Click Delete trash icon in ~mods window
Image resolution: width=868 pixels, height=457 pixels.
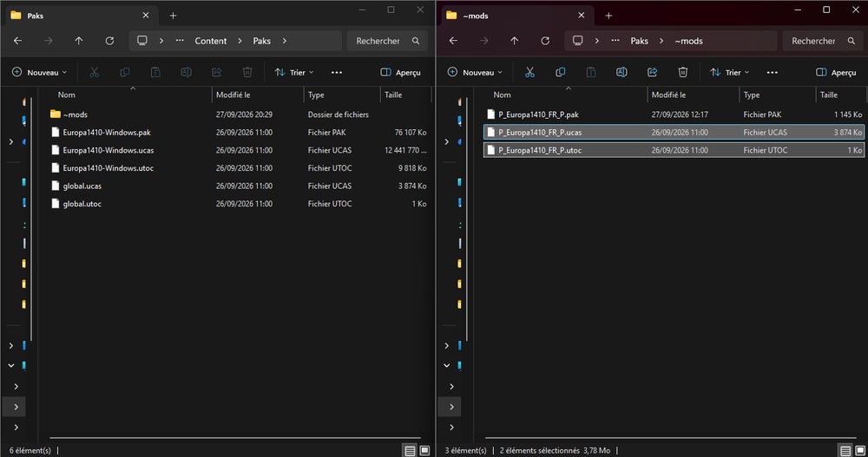[x=683, y=72]
